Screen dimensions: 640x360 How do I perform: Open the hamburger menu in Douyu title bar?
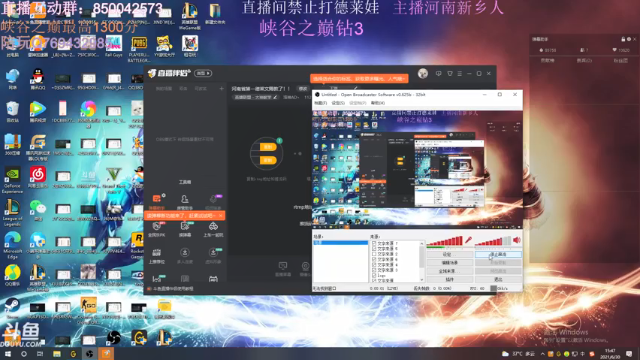(x=460, y=73)
